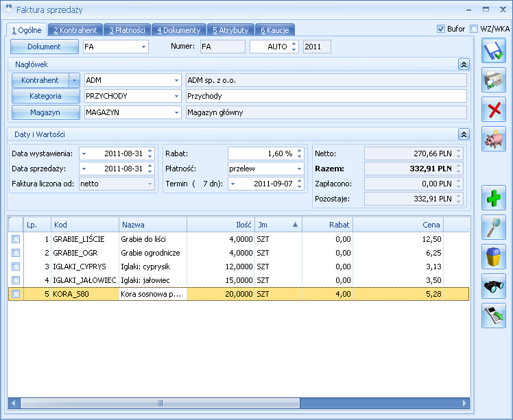Screen dimensions: 513x420
Task: Click the scrollbar right arrow
Action: [x=464, y=403]
